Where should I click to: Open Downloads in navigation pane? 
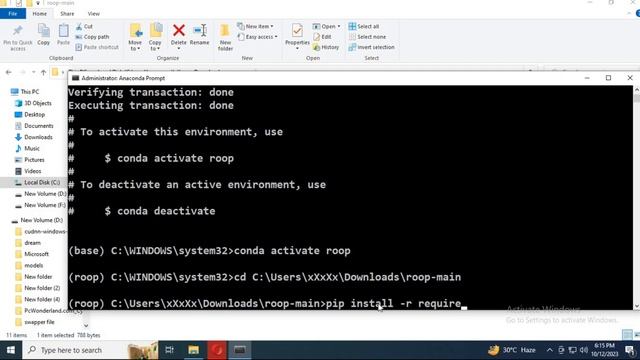[34, 137]
